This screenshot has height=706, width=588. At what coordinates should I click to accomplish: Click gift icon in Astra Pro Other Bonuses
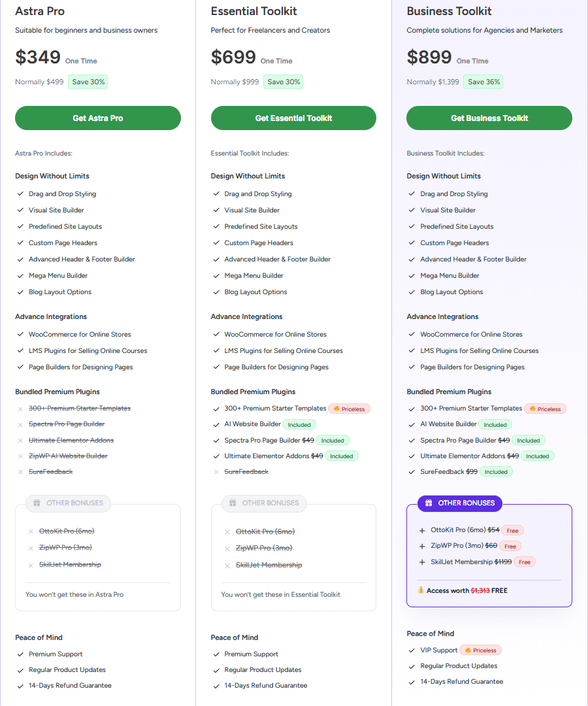tap(37, 503)
